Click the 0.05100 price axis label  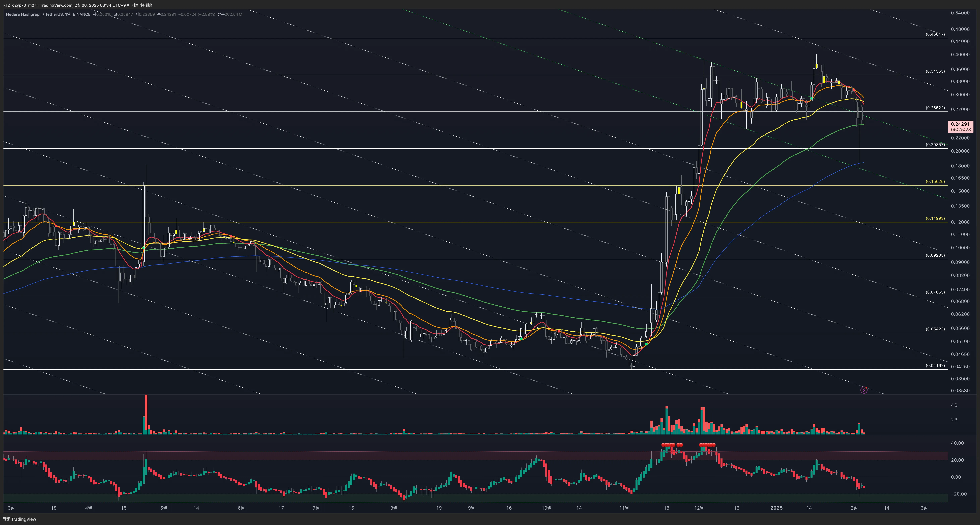[x=960, y=342]
